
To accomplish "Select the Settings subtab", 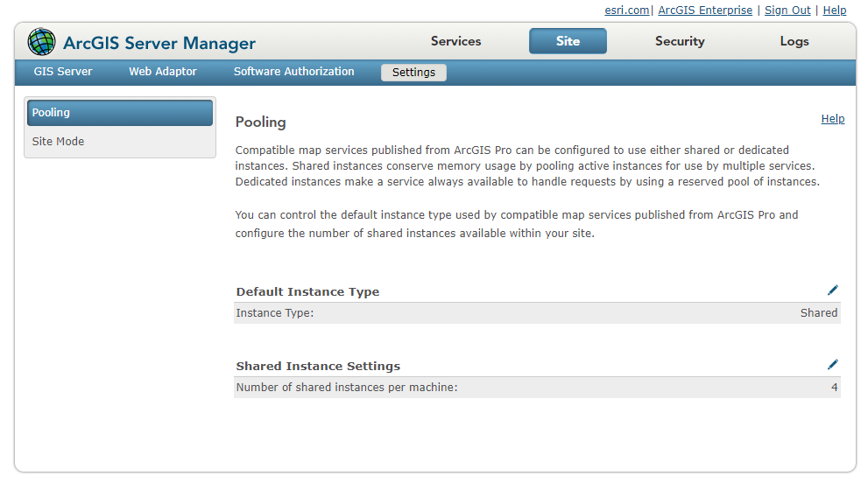I will click(x=413, y=73).
